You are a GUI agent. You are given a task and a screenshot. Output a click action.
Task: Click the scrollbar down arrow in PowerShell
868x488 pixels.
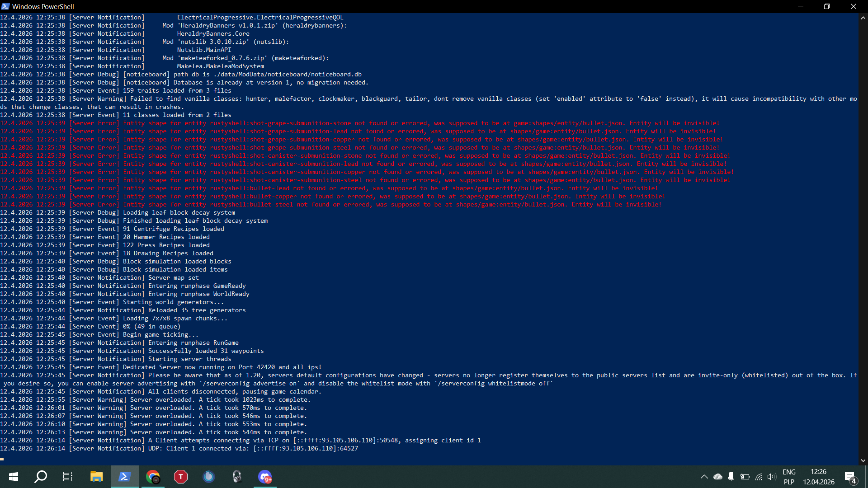tap(863, 460)
